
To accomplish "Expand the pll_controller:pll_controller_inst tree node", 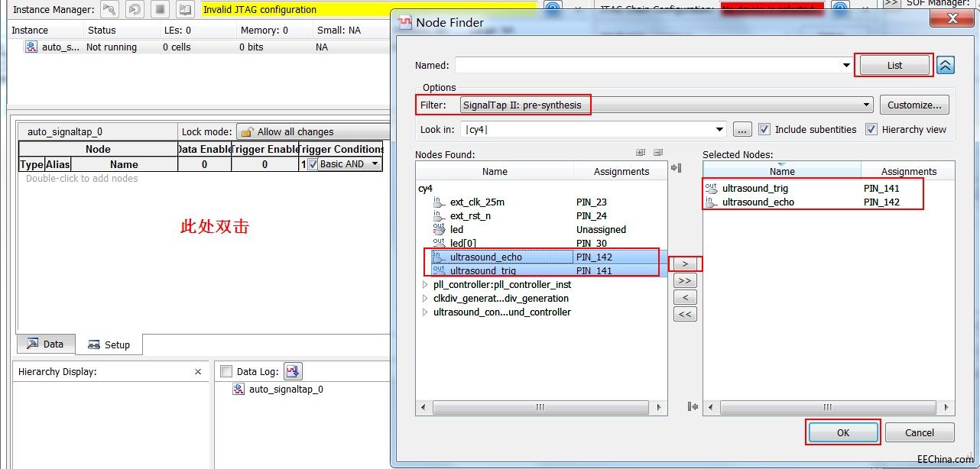I will pos(425,285).
